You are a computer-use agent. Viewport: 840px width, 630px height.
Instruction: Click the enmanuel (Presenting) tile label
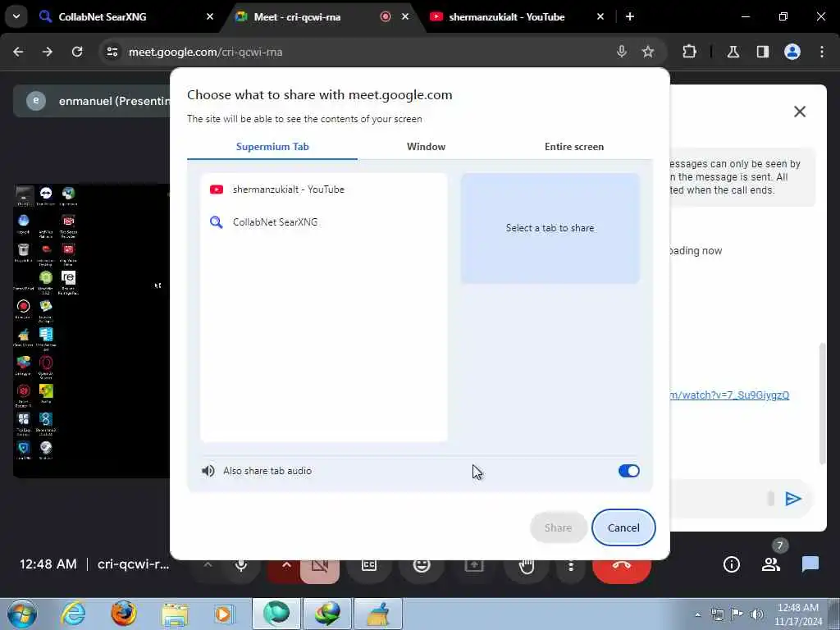113,101
